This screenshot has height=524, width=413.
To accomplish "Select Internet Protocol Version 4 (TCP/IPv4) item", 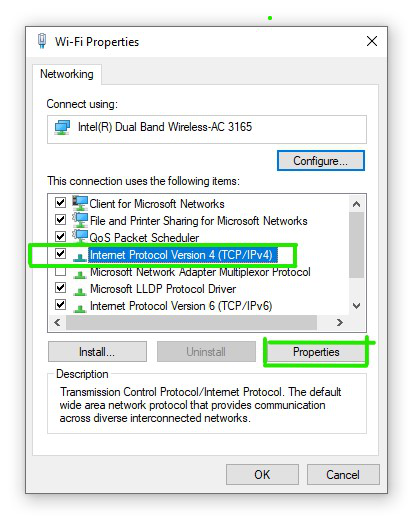I will 181,255.
